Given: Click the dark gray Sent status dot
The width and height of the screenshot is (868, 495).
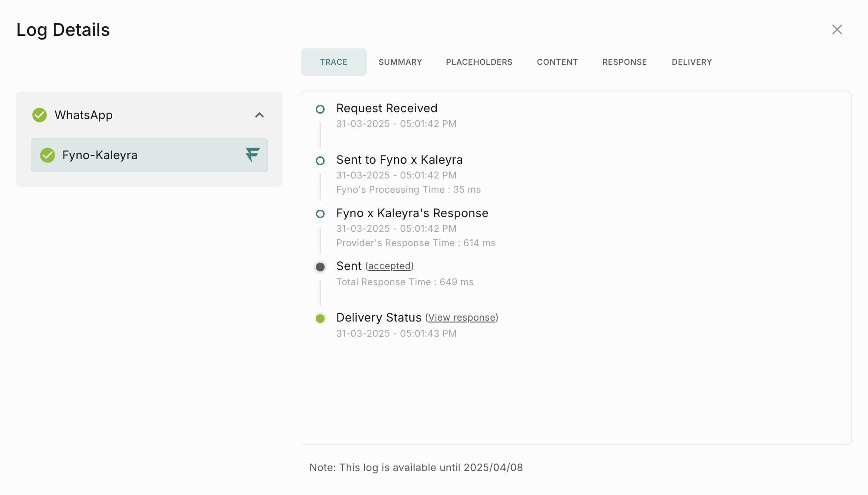Looking at the screenshot, I should (320, 267).
